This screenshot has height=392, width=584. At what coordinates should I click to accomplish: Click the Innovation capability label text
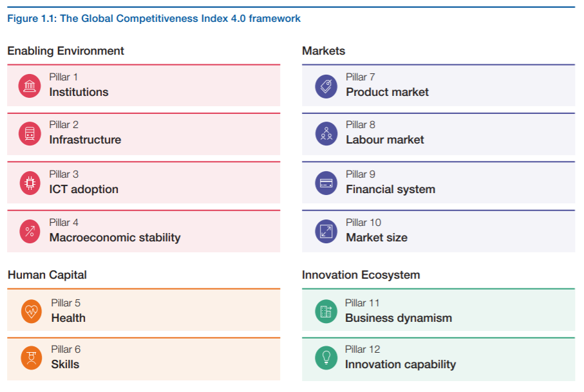(x=400, y=364)
